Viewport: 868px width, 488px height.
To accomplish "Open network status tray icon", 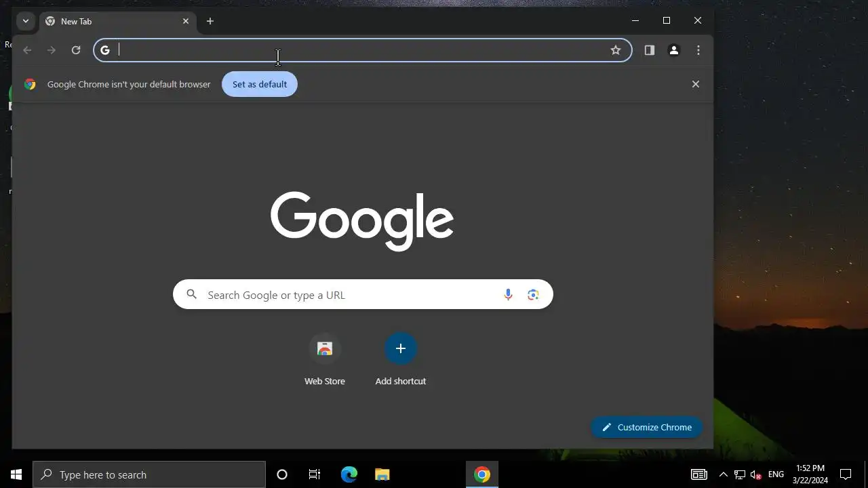I will point(740,474).
